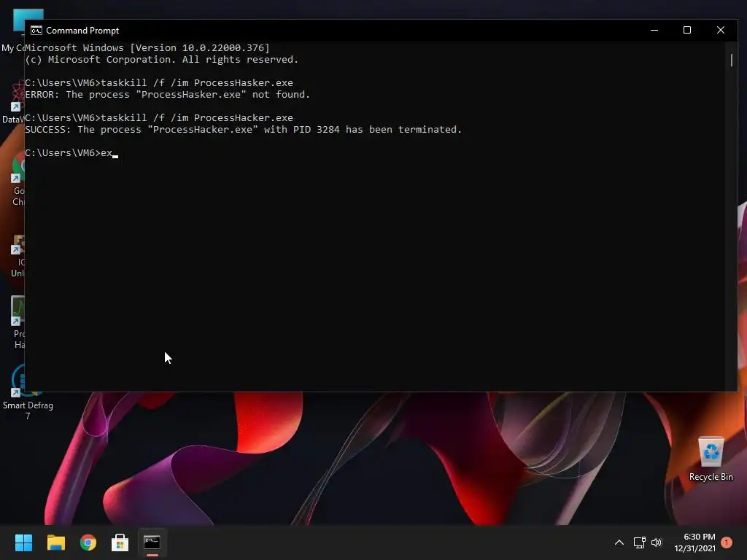Click the 'SUCCESS: The process' output line
This screenshot has height=560, width=747.
(244, 130)
